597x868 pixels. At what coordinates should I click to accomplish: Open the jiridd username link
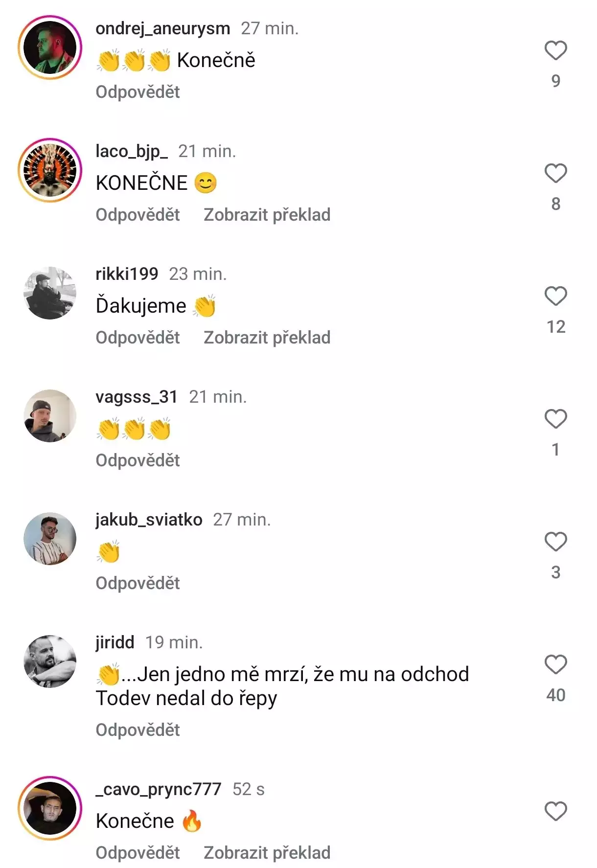tap(115, 642)
